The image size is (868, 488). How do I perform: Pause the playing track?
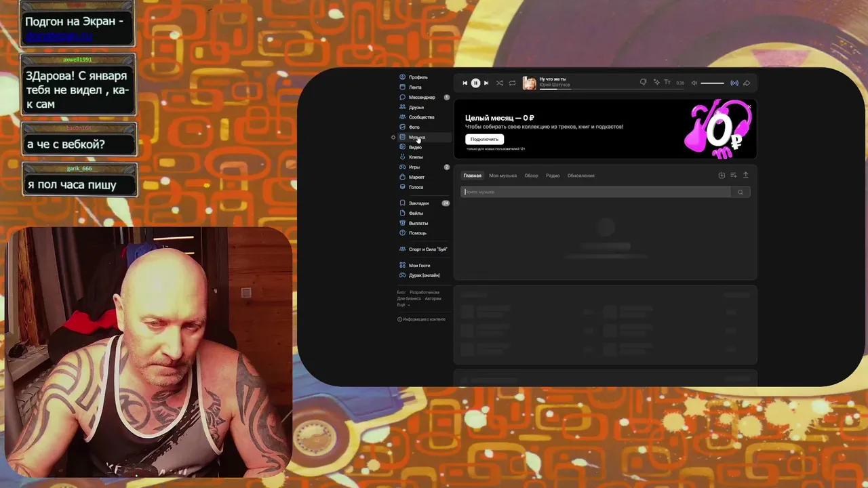click(x=475, y=83)
